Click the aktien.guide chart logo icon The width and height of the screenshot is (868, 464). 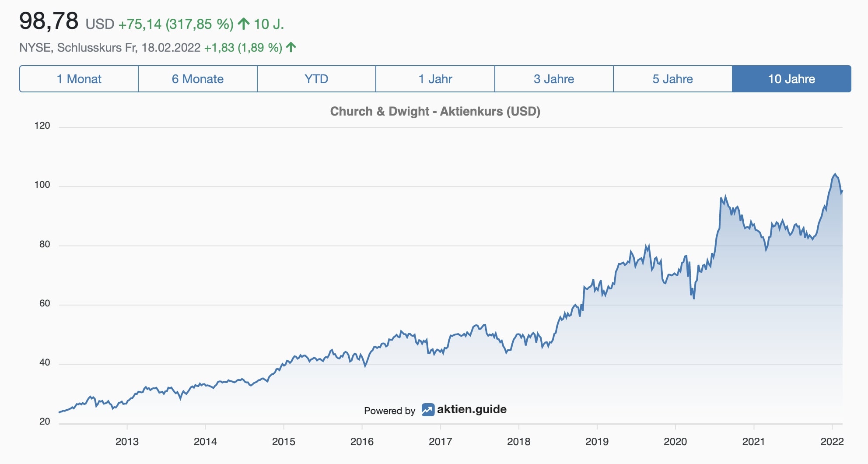coord(428,410)
